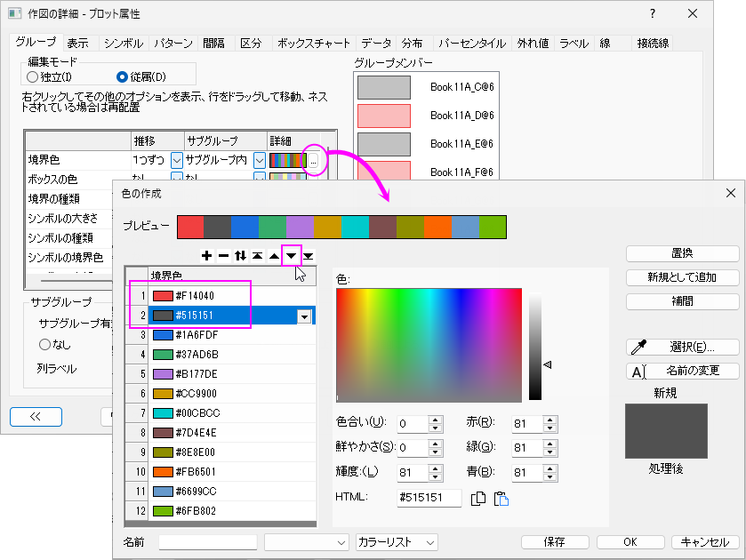Click the 名前の変更 button
Viewport: 746px width, 560px height.
coord(682,372)
